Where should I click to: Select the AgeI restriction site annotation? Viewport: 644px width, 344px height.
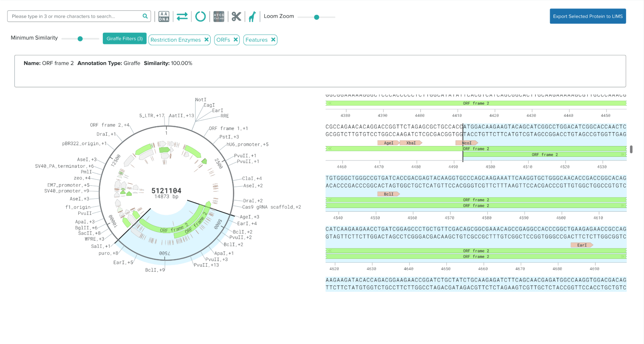[388, 143]
